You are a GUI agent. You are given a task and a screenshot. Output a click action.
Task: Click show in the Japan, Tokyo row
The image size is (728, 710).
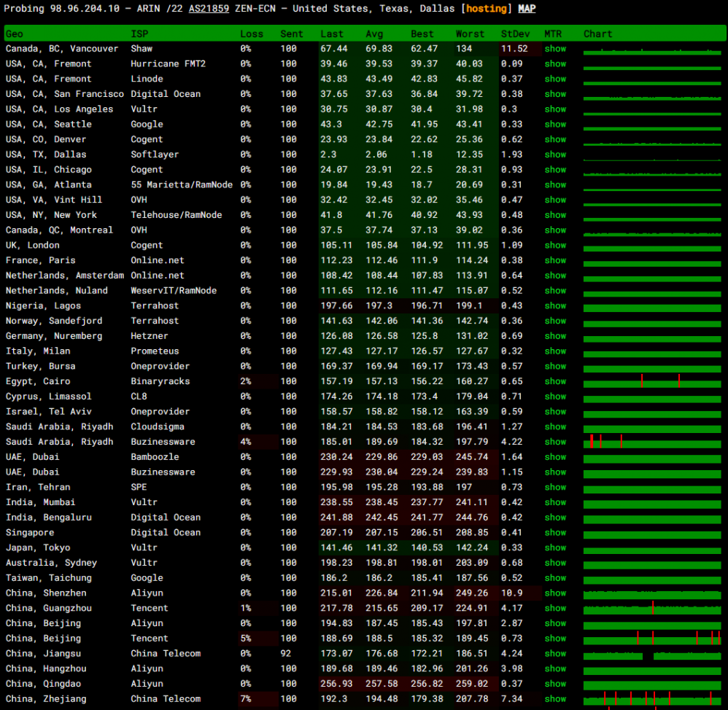(x=555, y=547)
